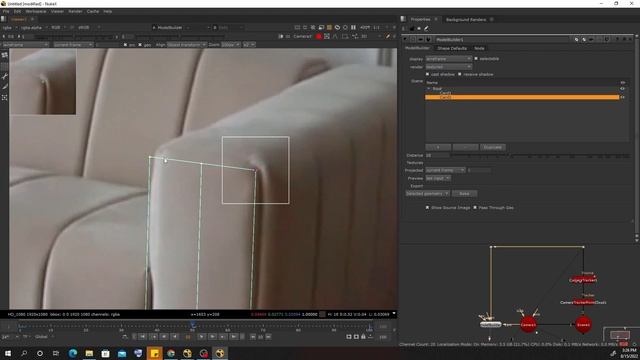Click the ModelBuilder1 node in node graph
This screenshot has width=640, height=360.
(490, 324)
